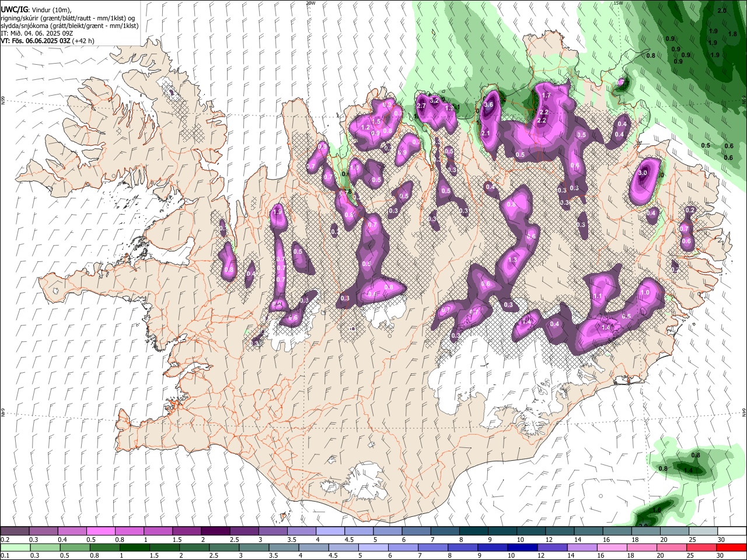Click the "2.7" value on north coast
This screenshot has height=560, width=747.
(423, 105)
